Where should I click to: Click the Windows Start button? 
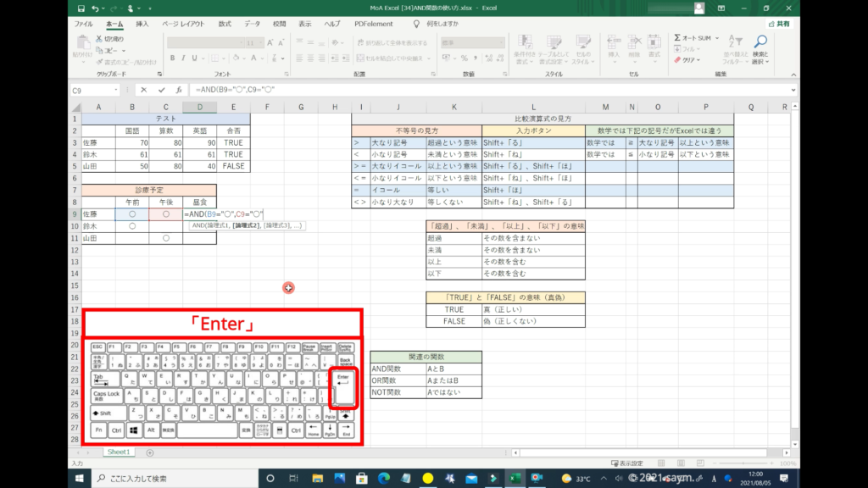81,479
